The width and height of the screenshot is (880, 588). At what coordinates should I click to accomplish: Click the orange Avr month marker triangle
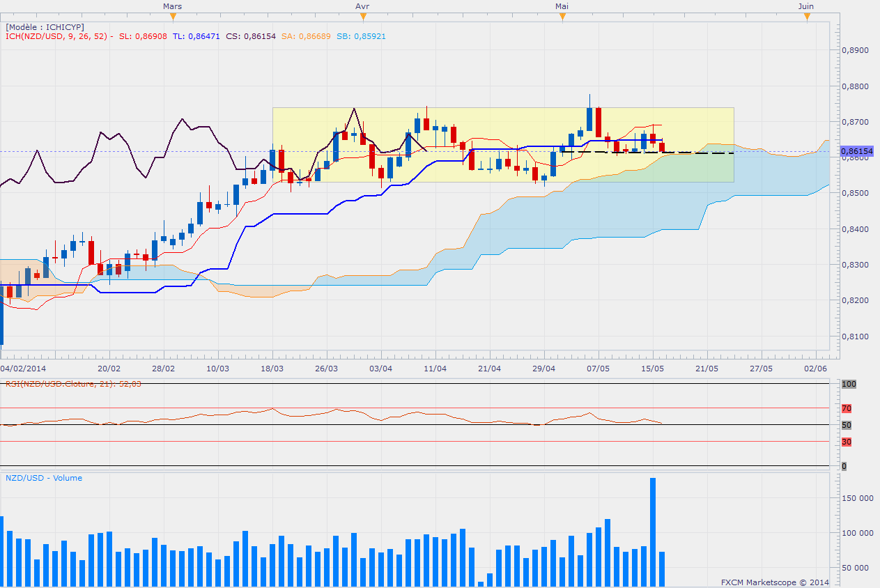point(362,17)
